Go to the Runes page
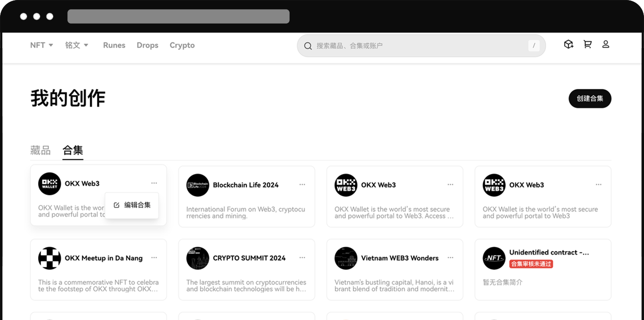This screenshot has width=644, height=320. coord(114,45)
